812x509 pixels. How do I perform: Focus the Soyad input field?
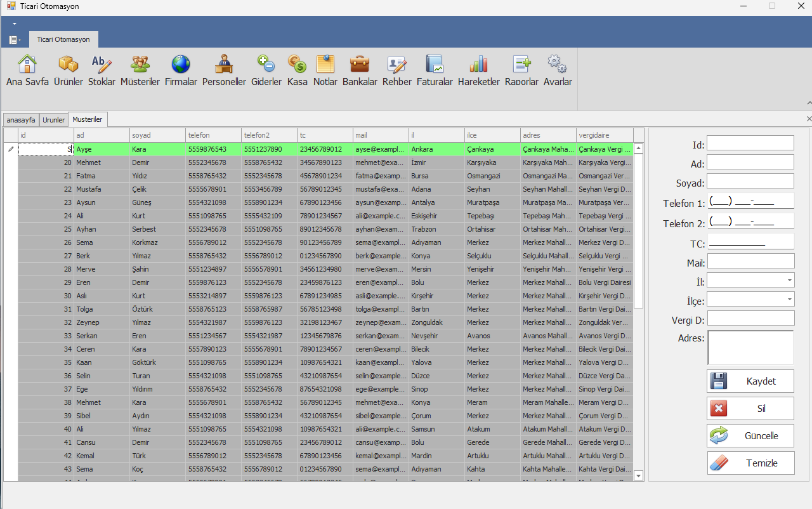coord(750,181)
